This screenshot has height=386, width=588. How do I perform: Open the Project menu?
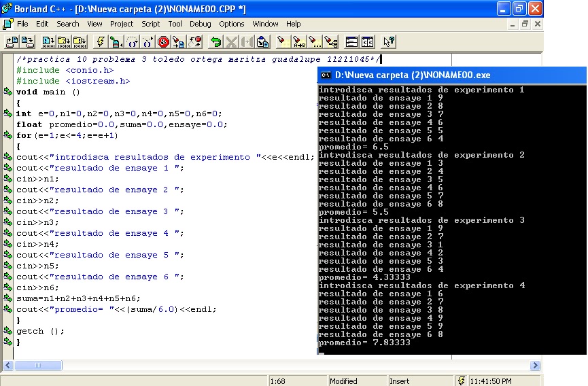[122, 24]
